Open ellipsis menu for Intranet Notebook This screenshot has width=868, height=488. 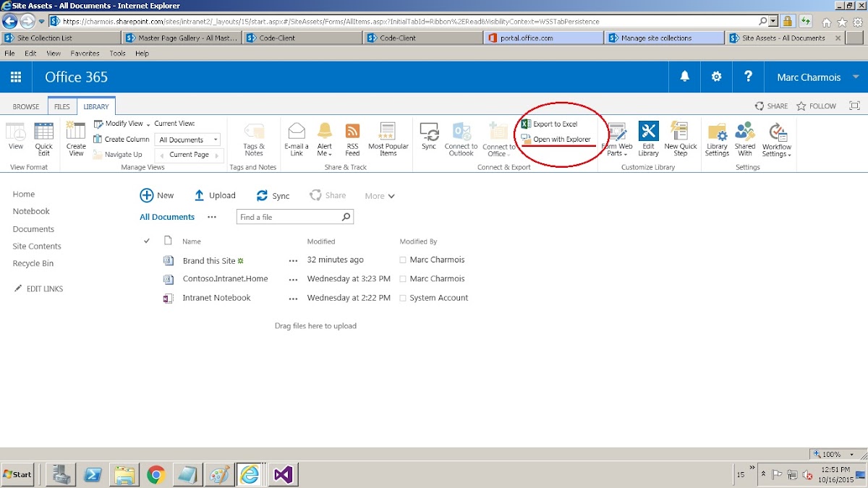click(x=293, y=298)
